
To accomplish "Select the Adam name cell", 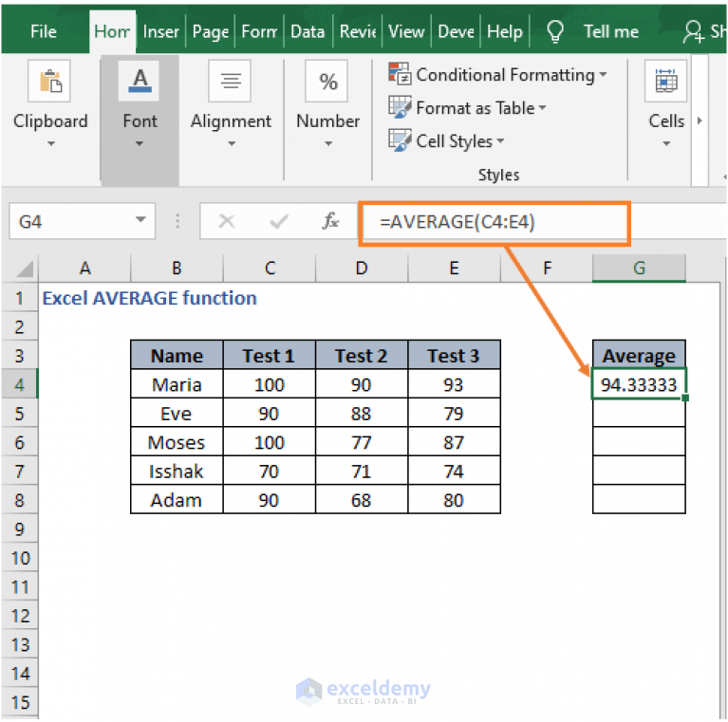I will 177,499.
